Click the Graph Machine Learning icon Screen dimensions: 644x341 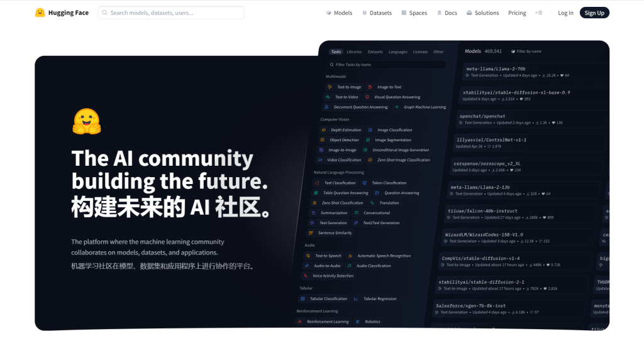click(396, 107)
